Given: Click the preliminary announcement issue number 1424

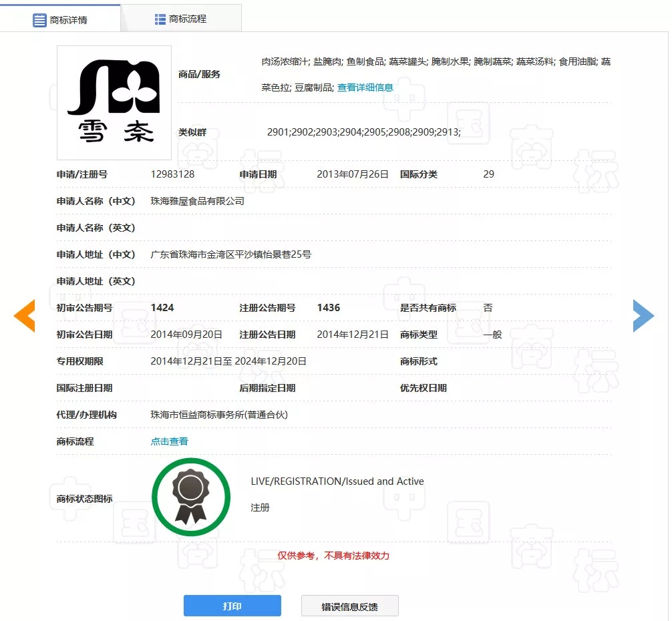Looking at the screenshot, I should (162, 308).
